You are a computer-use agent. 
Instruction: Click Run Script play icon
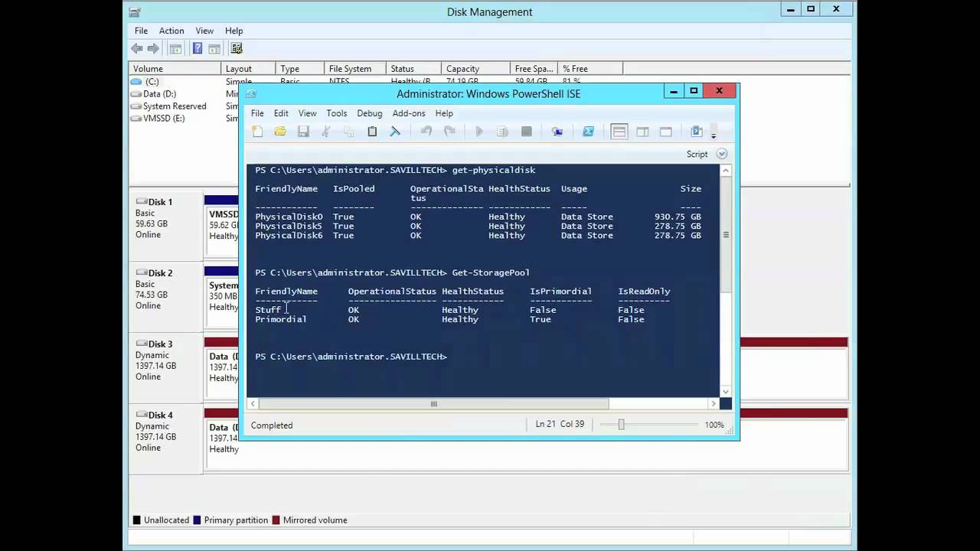[479, 132]
